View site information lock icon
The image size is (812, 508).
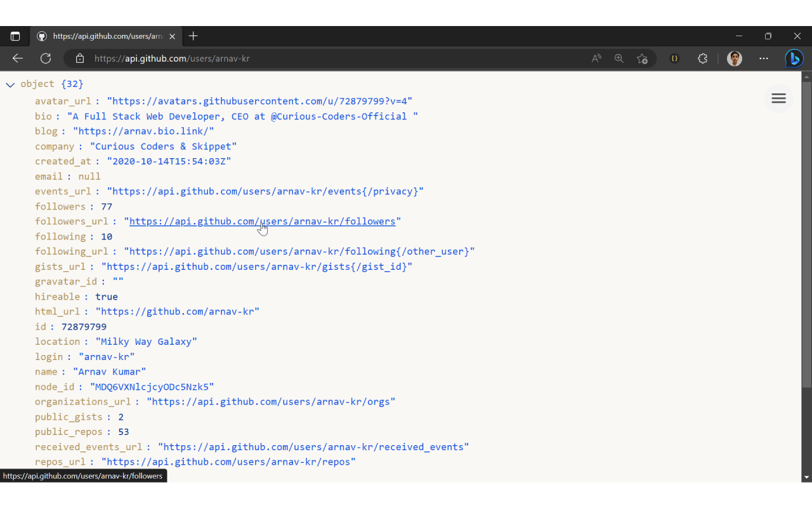coord(80,58)
